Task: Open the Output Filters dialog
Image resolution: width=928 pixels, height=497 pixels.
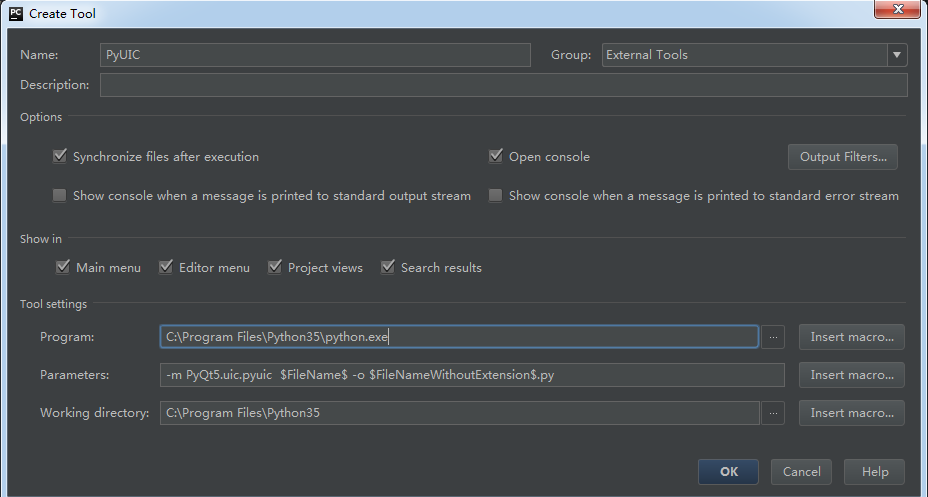Action: pos(842,157)
